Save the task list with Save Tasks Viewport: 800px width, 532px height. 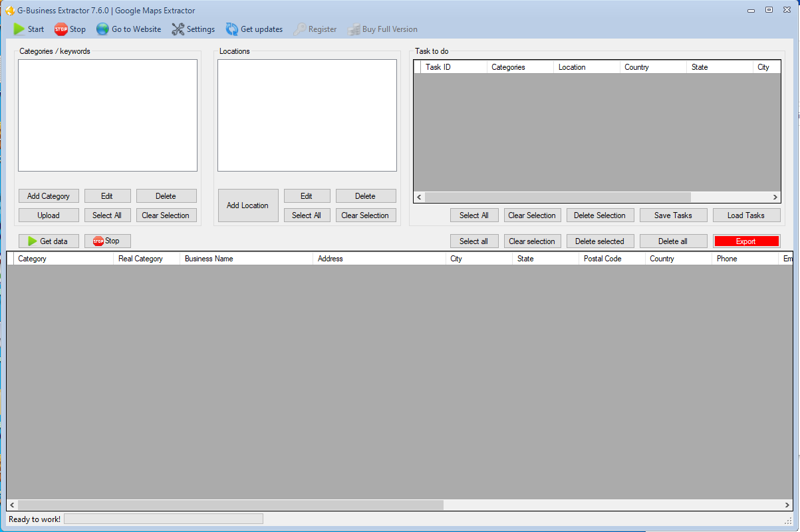click(673, 215)
